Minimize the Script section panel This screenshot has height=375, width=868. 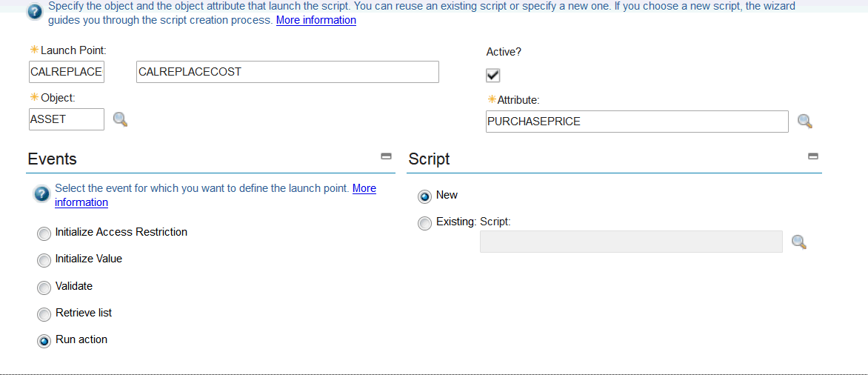pyautogui.click(x=812, y=156)
